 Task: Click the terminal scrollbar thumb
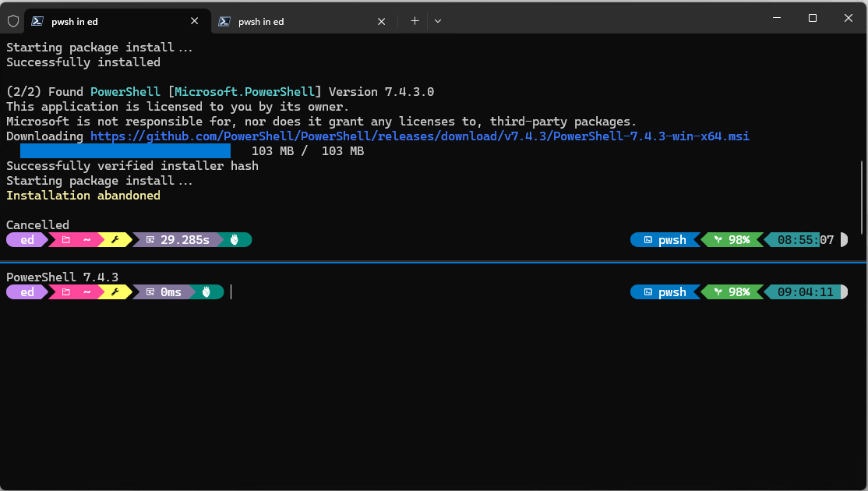click(x=861, y=197)
